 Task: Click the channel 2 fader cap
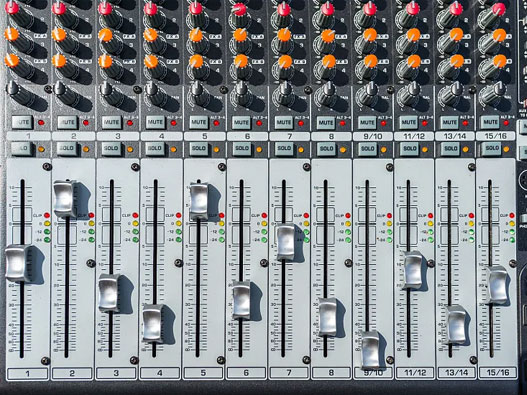tap(64, 199)
